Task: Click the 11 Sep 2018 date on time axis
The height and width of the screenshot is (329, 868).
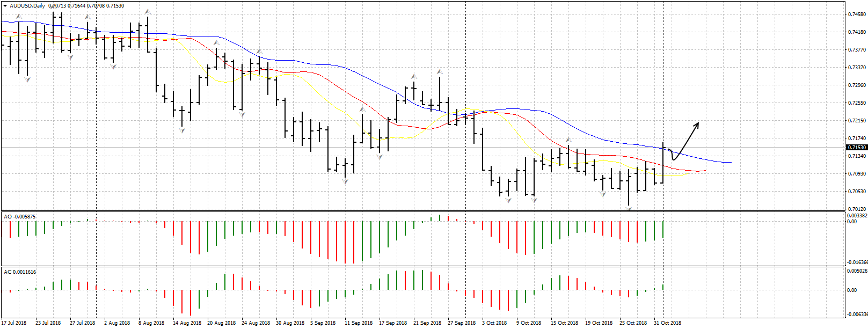Action: point(359,323)
